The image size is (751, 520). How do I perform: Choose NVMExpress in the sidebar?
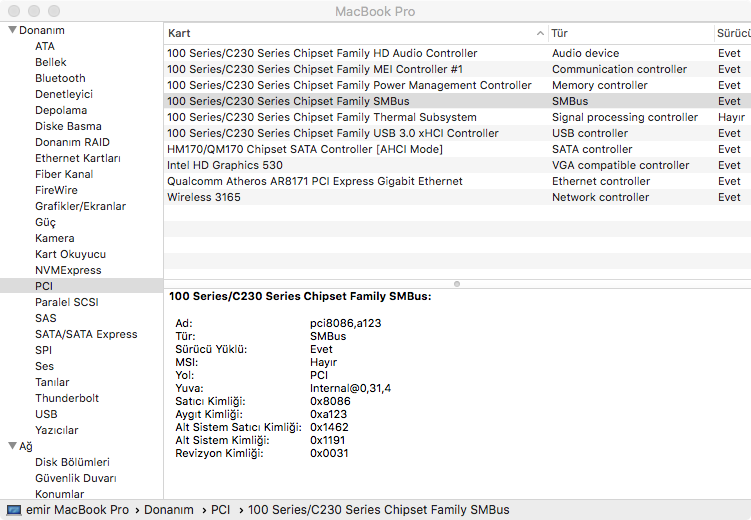coord(68,270)
